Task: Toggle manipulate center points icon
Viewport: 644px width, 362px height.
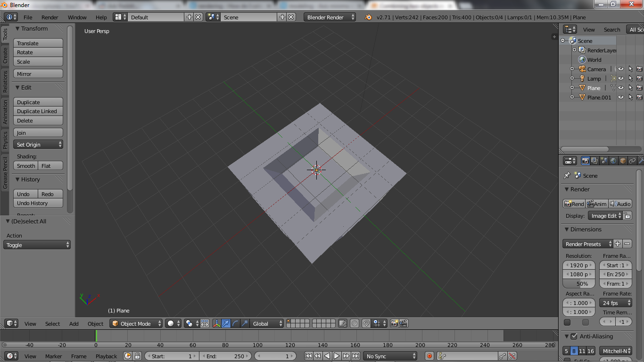Action: pyautogui.click(x=205, y=323)
